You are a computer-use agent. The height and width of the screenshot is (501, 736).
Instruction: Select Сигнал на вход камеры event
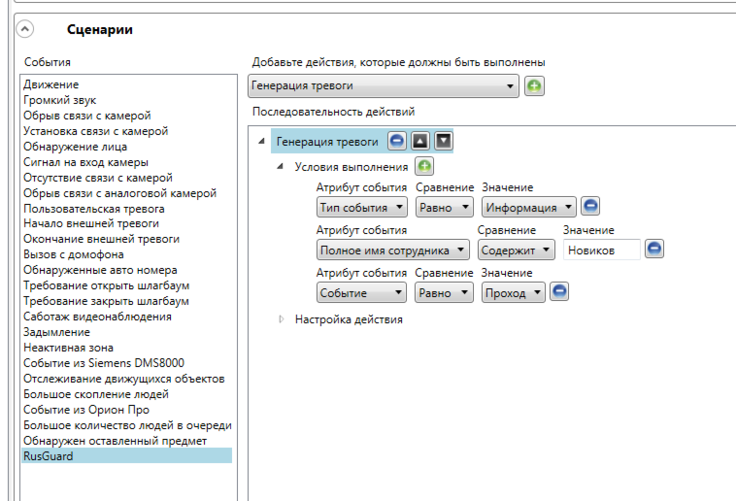pos(86,162)
